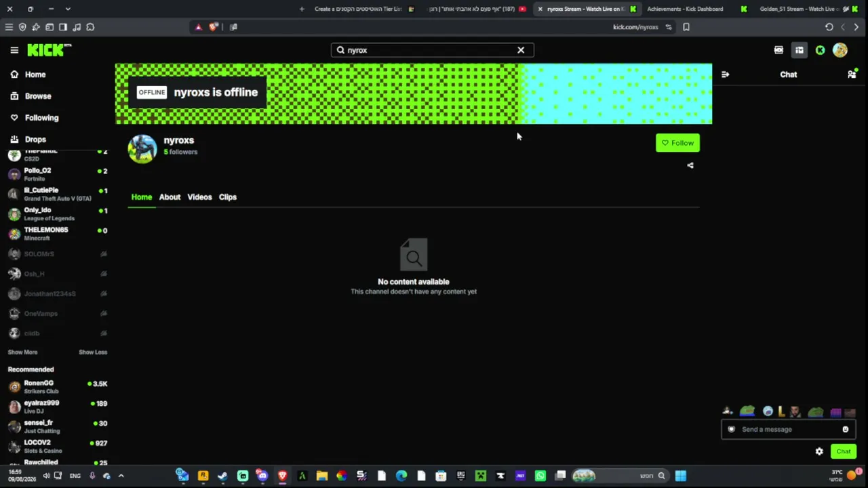Open the Kick hamburger sidebar menu
Image resolution: width=868 pixels, height=488 pixels.
click(14, 50)
